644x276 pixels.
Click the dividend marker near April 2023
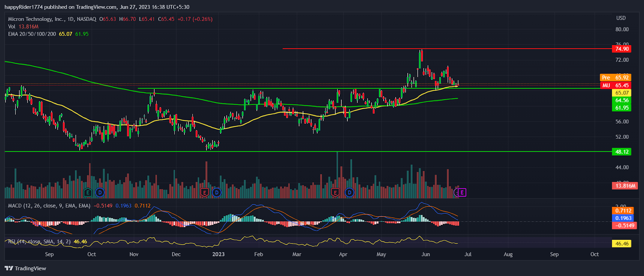pos(349,193)
